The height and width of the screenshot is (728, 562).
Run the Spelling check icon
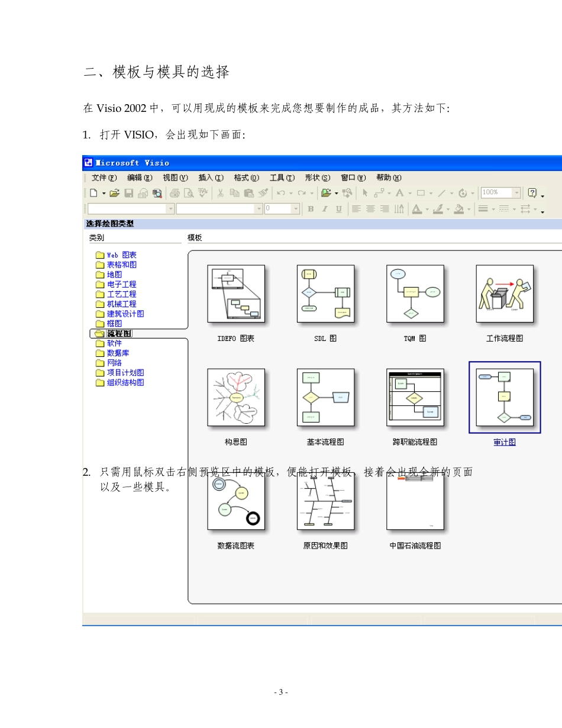click(203, 193)
